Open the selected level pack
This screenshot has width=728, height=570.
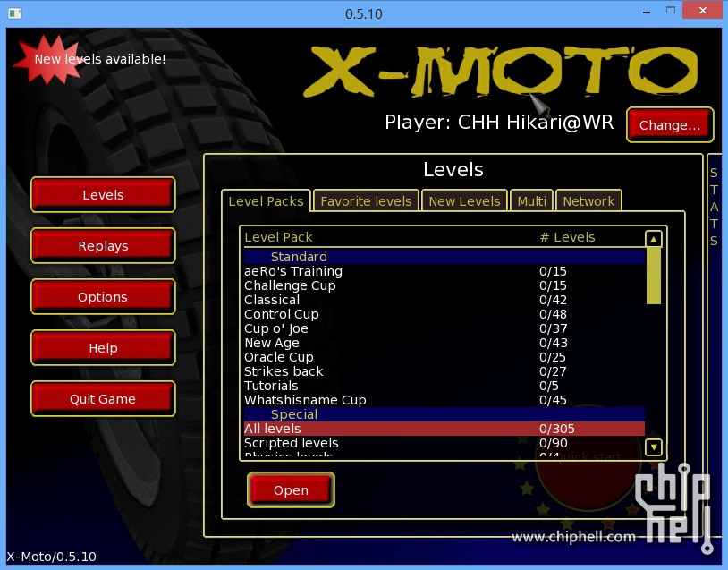(x=291, y=490)
